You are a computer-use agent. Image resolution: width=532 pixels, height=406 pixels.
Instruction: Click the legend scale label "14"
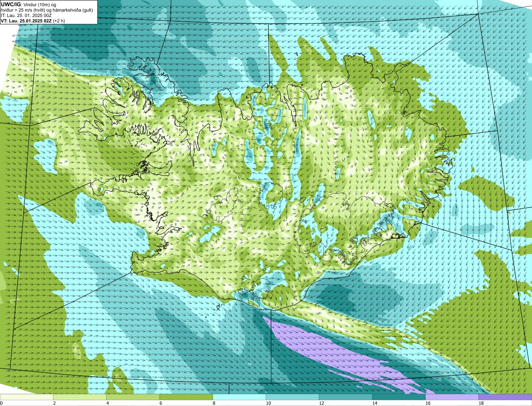coord(375,403)
